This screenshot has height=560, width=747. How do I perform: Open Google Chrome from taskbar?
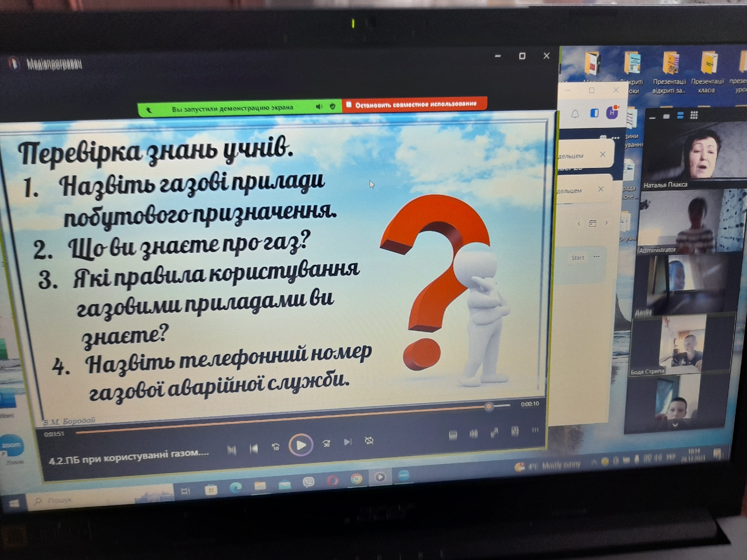(356, 479)
